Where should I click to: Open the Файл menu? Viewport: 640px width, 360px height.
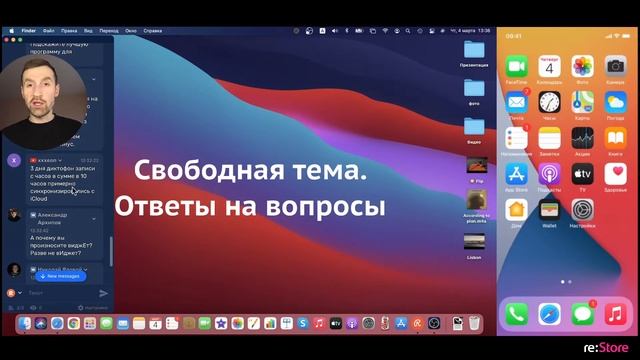[49, 31]
